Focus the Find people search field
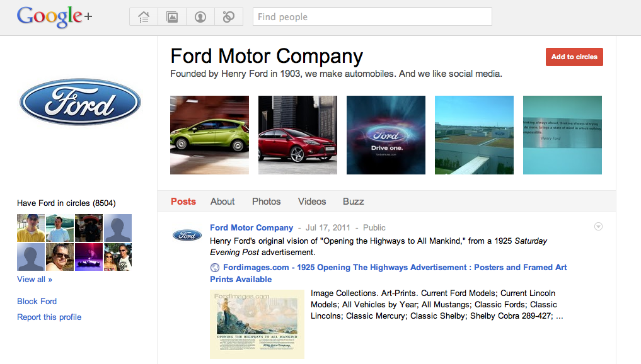The image size is (641, 364). pos(372,17)
